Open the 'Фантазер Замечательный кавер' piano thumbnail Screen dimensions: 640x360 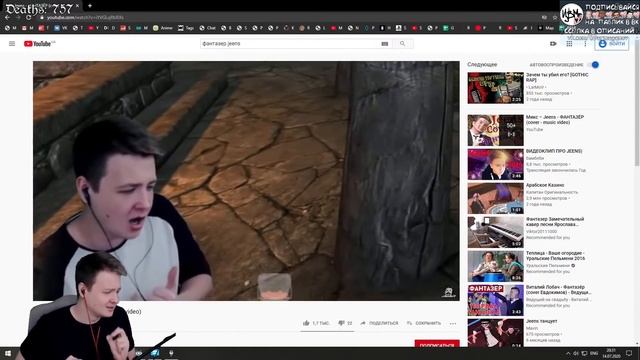495,232
